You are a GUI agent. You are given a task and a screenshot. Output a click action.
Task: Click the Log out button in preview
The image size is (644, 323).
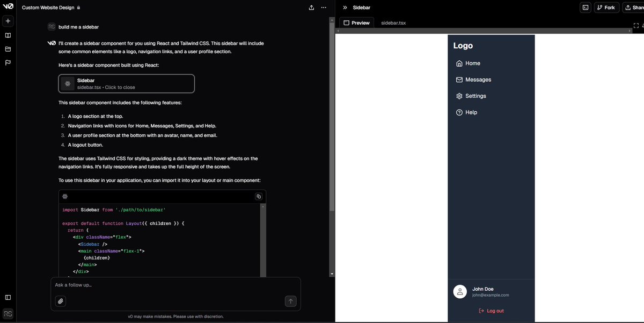[491, 310]
